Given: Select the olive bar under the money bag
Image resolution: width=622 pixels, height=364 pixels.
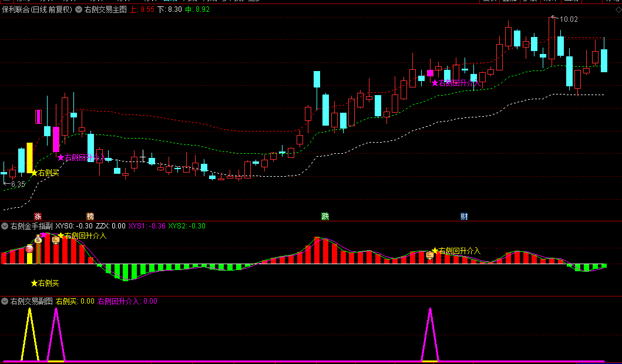Looking at the screenshot, I should coord(38,254).
